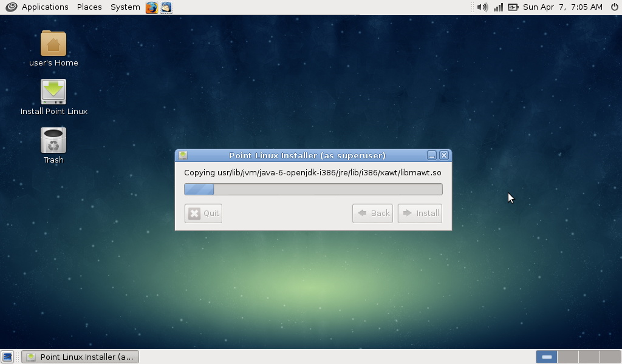Screen dimensions: 622x364
Task: Open the network signal indicator
Action: [x=498, y=7]
